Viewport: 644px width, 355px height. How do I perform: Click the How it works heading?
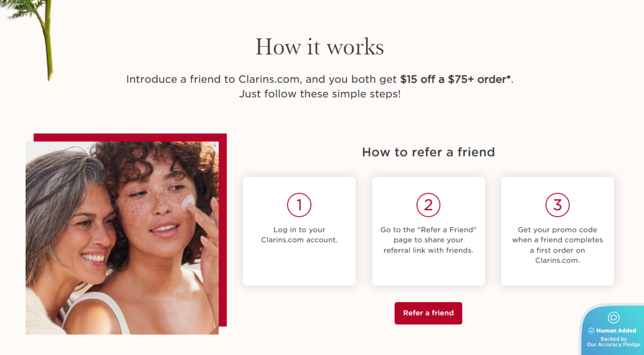tap(319, 47)
